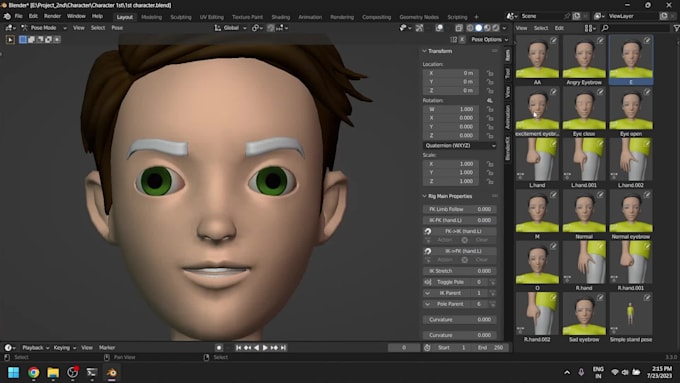Open the Sculpting workspace tab
This screenshot has height=383, width=680.
181,17
